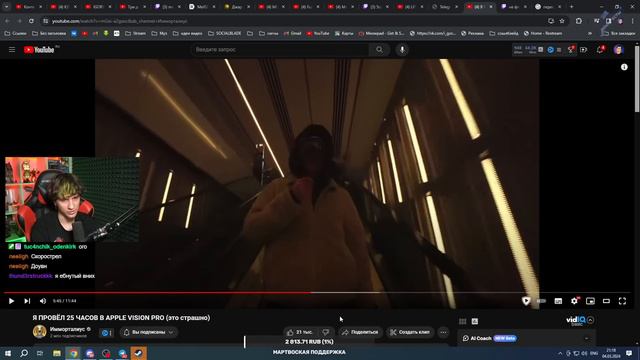
Task: Open Steam from the taskbar
Action: tap(138, 353)
